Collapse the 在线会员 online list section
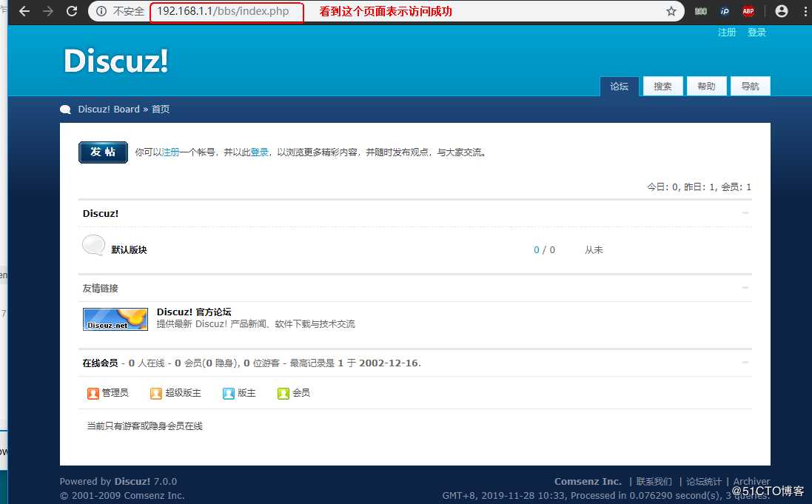 point(745,362)
